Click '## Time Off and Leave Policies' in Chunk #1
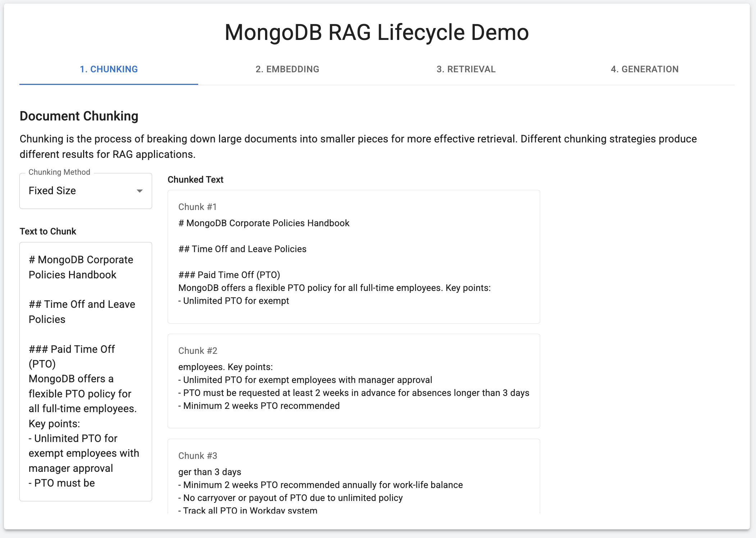756x538 pixels. [x=242, y=249]
